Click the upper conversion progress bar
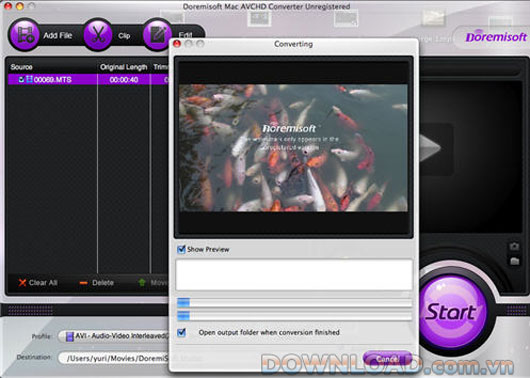530x378 pixels. point(294,302)
